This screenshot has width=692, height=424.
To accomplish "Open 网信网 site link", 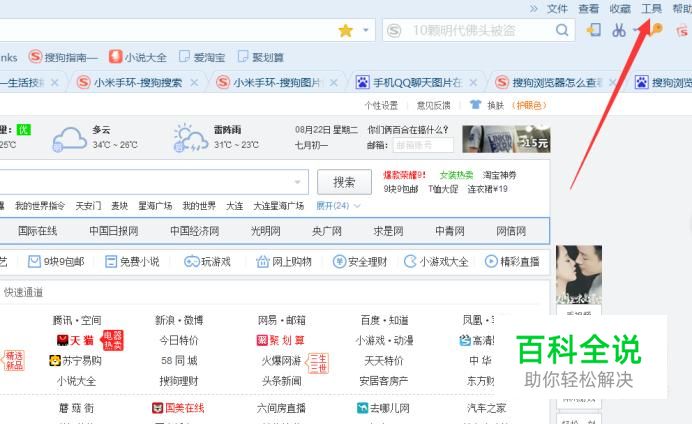I will pyautogui.click(x=511, y=231).
